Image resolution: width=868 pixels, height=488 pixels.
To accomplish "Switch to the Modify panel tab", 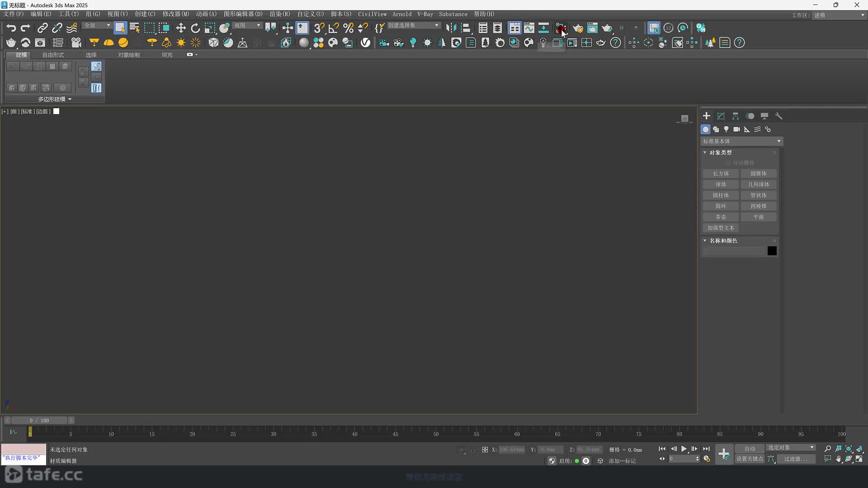I will point(721,116).
